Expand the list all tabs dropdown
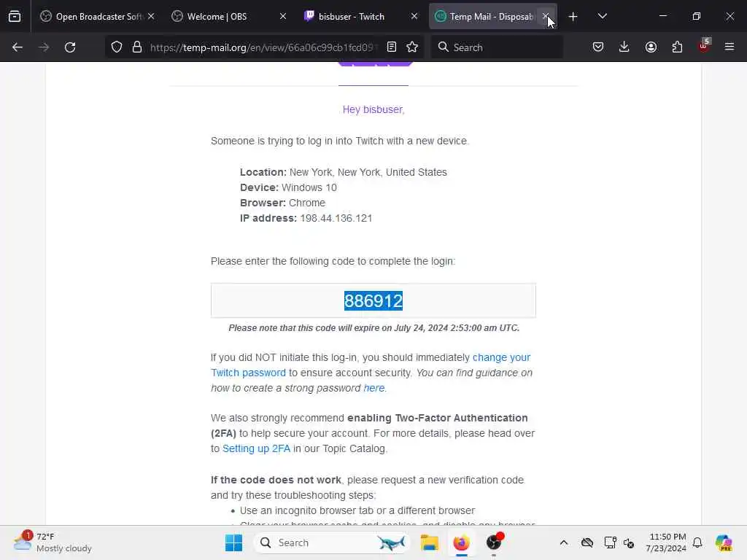The height and width of the screenshot is (560, 747). (x=602, y=17)
